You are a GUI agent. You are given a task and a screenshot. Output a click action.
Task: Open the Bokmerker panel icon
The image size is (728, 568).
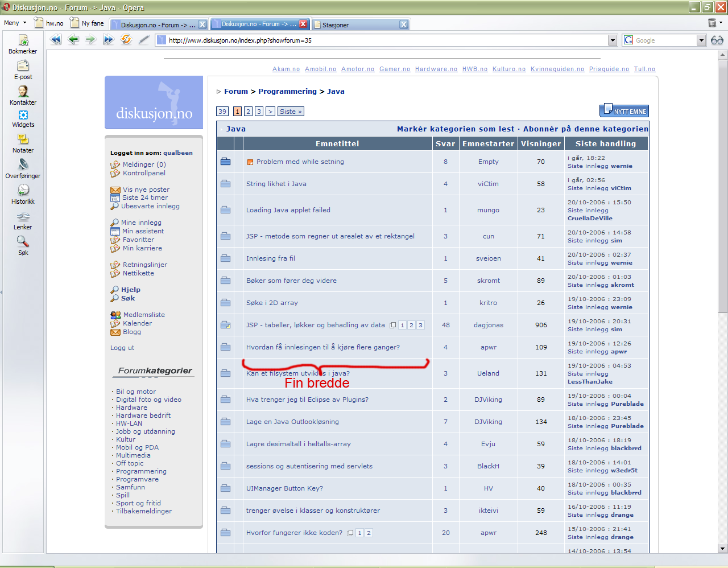23,40
